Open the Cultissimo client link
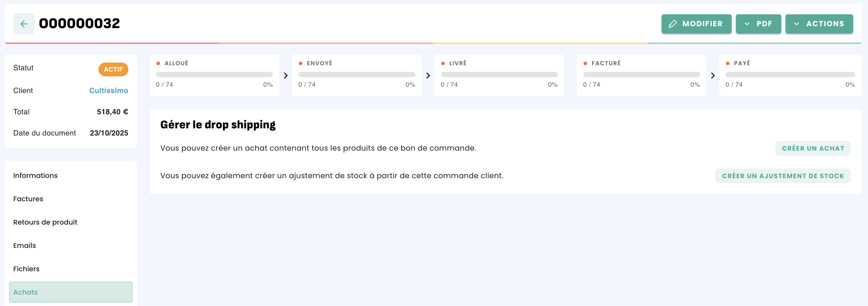The height and width of the screenshot is (306, 868). tap(108, 91)
